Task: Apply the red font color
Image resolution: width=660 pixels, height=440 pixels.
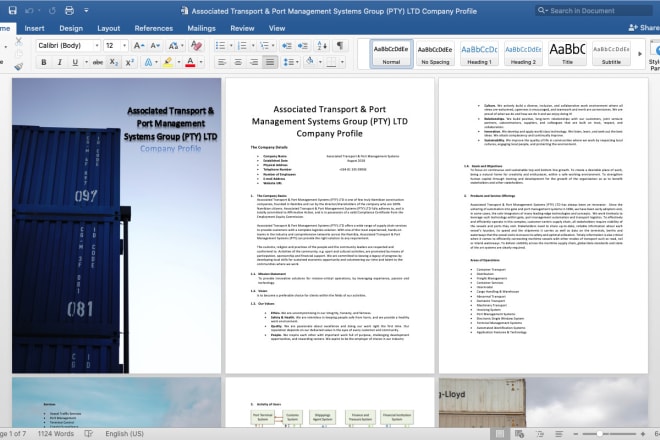Action: (190, 62)
